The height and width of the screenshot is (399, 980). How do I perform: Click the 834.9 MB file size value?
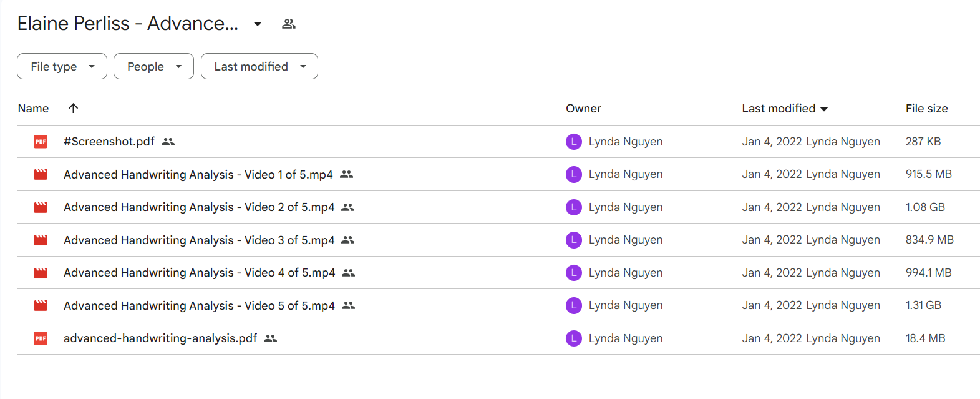coord(929,240)
